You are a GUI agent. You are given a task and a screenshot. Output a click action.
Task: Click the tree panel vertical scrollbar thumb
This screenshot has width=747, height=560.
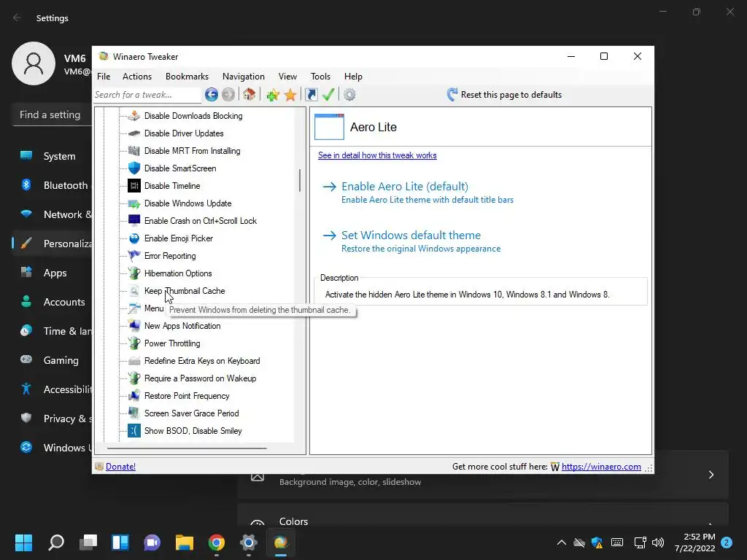click(x=300, y=180)
